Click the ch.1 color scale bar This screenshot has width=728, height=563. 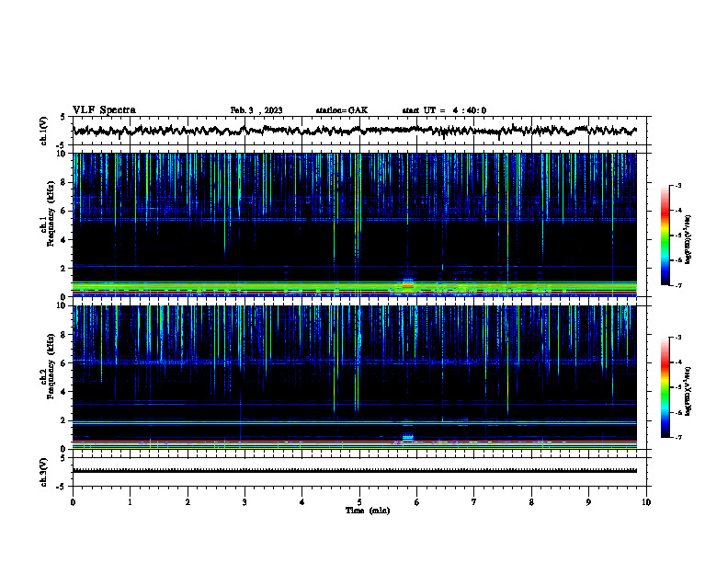pos(665,235)
